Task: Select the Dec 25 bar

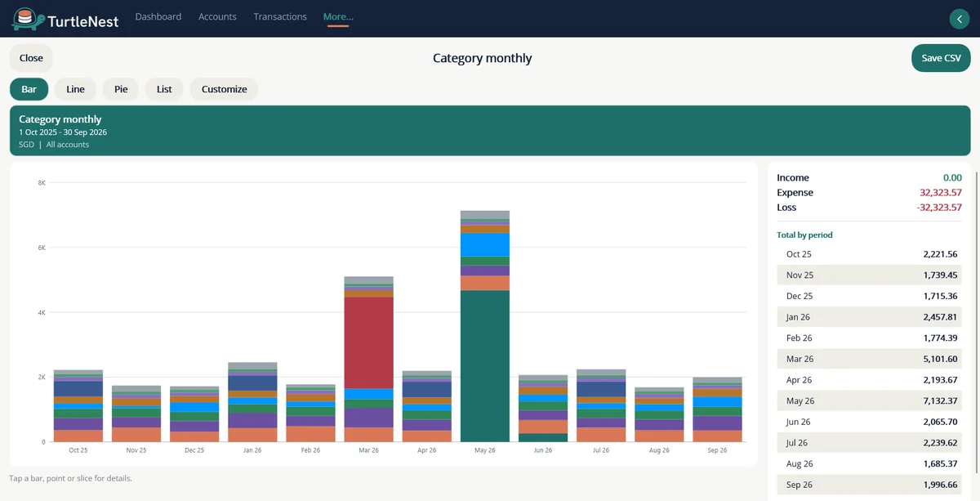Action: [194, 414]
